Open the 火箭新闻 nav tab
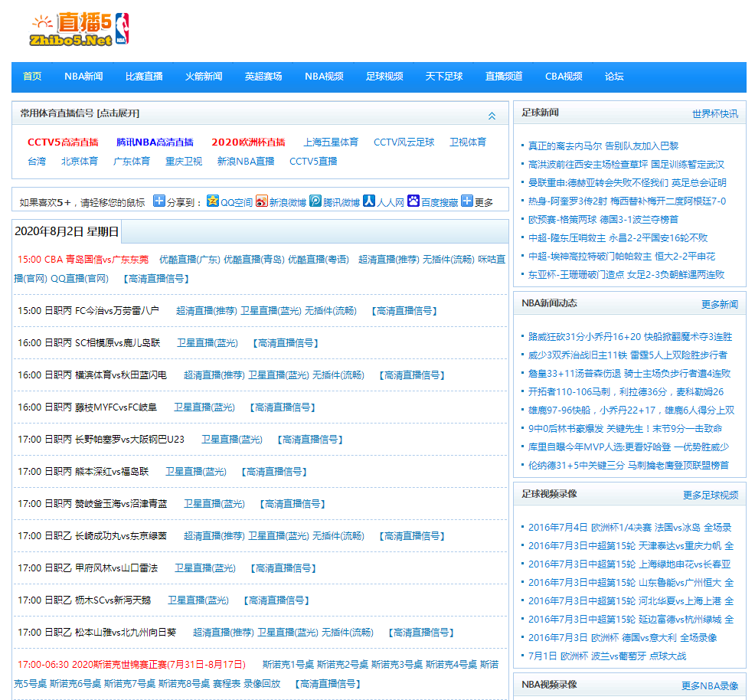Screen dimensions: 755x700 [x=204, y=76]
